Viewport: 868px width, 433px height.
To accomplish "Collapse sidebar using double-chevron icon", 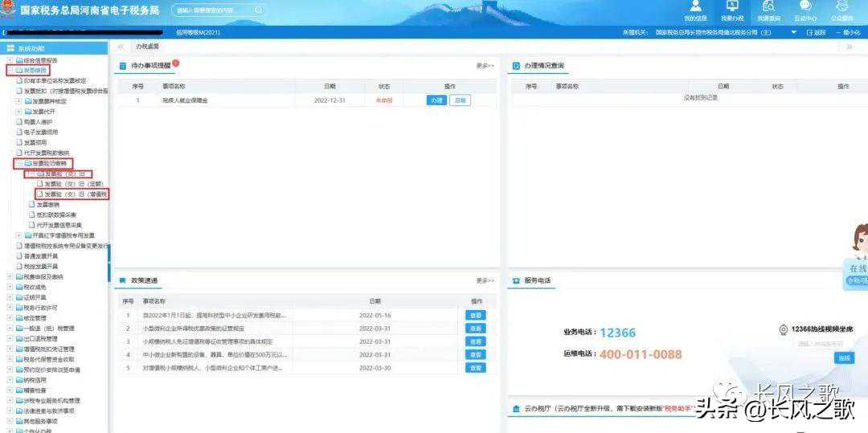I will pyautogui.click(x=121, y=47).
